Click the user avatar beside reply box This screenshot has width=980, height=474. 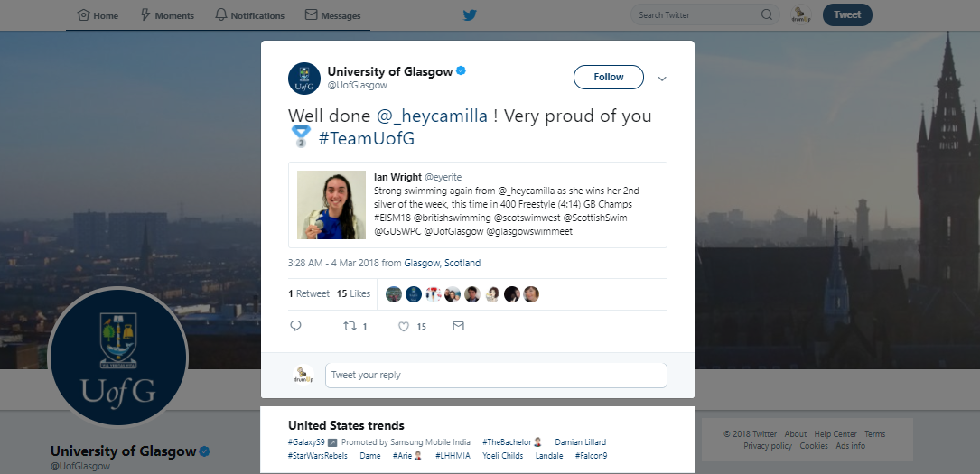click(x=303, y=375)
